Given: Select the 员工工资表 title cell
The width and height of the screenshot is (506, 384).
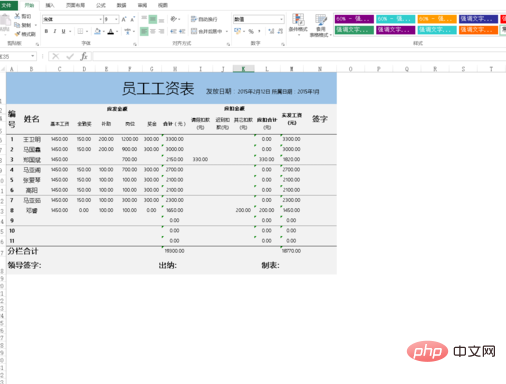Looking at the screenshot, I should click(171, 88).
